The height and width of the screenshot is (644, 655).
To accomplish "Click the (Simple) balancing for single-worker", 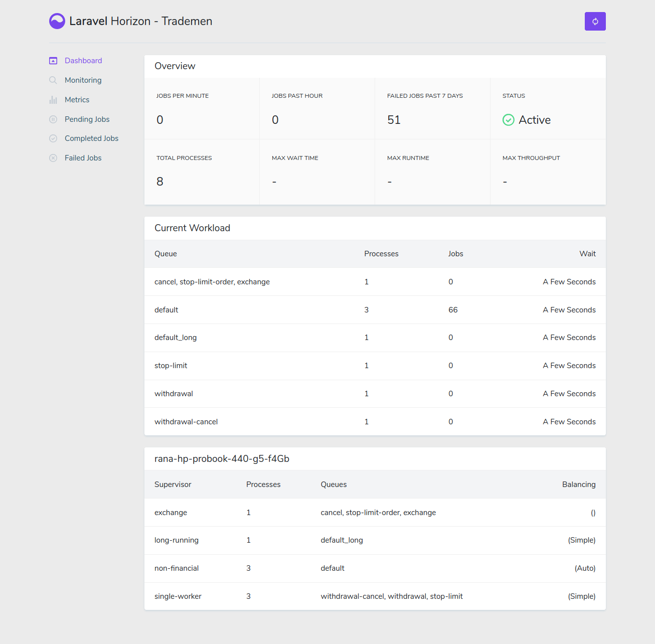I will [x=582, y=596].
